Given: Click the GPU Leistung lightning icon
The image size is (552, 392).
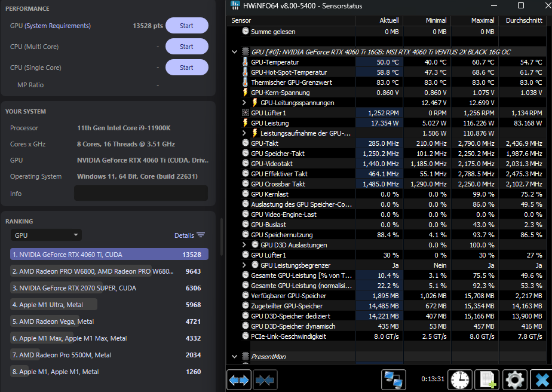Looking at the screenshot, I should click(x=246, y=123).
